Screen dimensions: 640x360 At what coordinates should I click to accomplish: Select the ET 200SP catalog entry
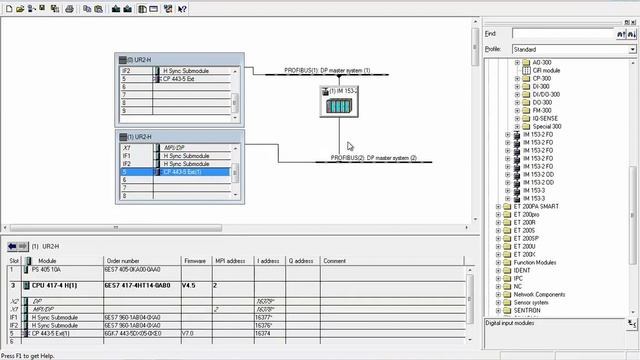(526, 238)
